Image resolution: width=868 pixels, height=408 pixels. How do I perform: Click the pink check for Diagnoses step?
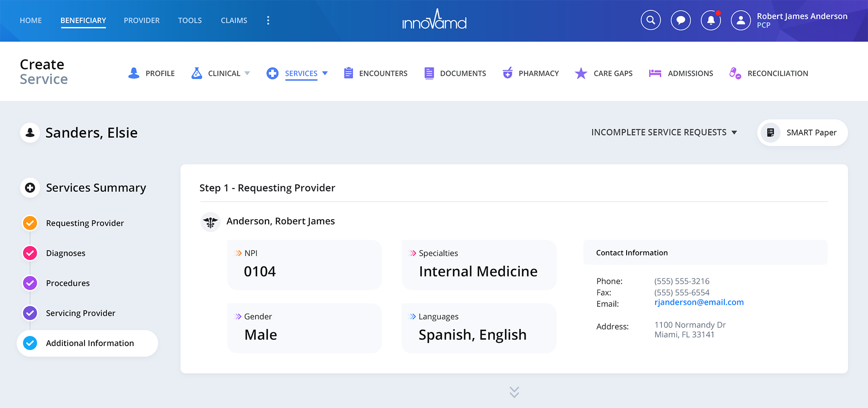click(x=30, y=253)
